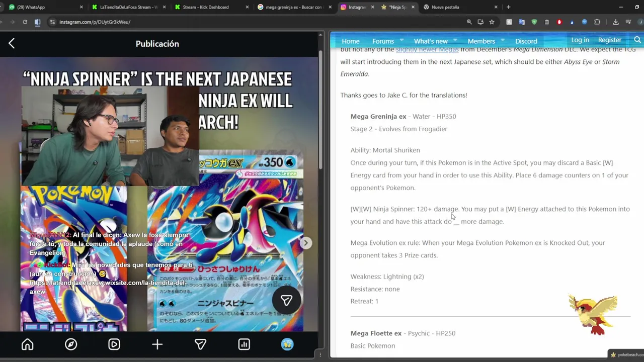Click the 'Retreat: 1' text
This screenshot has width=644, height=362.
(x=364, y=301)
